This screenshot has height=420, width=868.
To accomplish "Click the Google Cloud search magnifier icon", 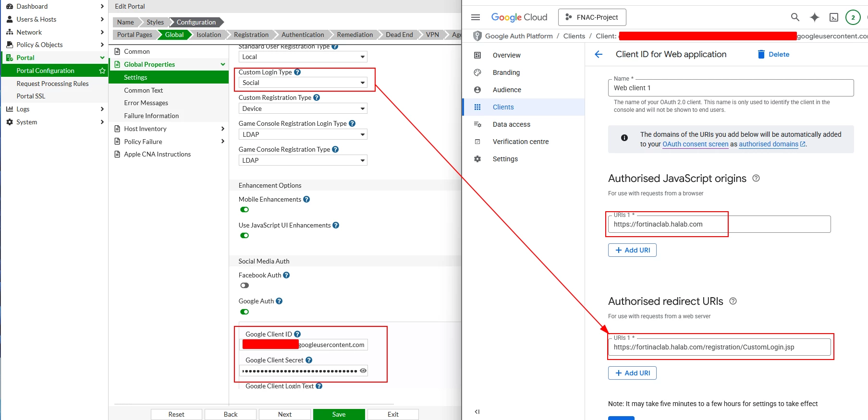I will coord(795,17).
